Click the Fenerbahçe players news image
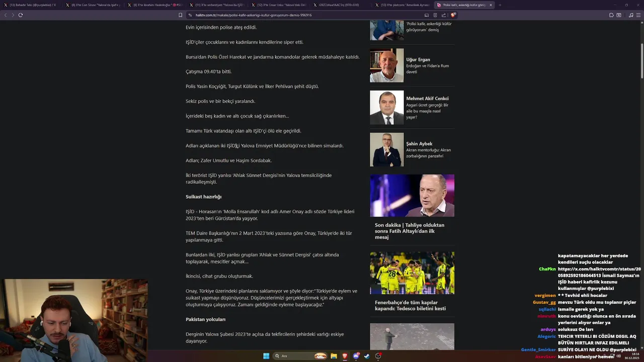644x362 pixels. (x=412, y=273)
